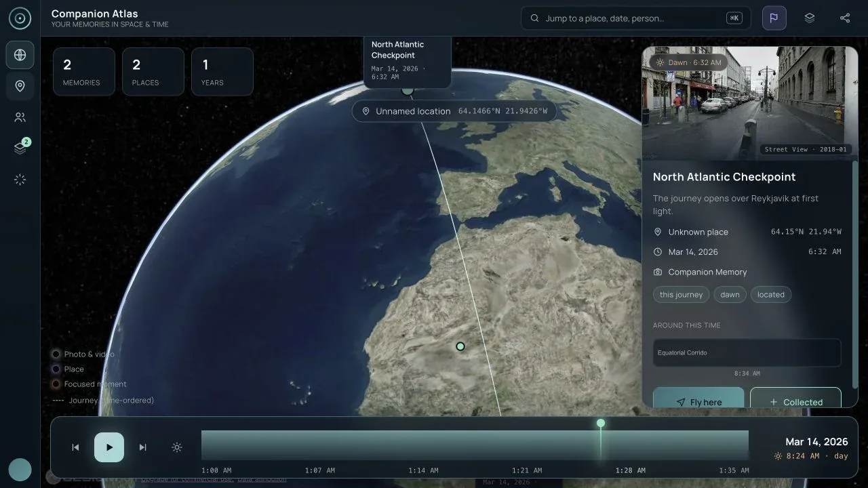
Task: Click the user avatar circle
Action: click(20, 470)
